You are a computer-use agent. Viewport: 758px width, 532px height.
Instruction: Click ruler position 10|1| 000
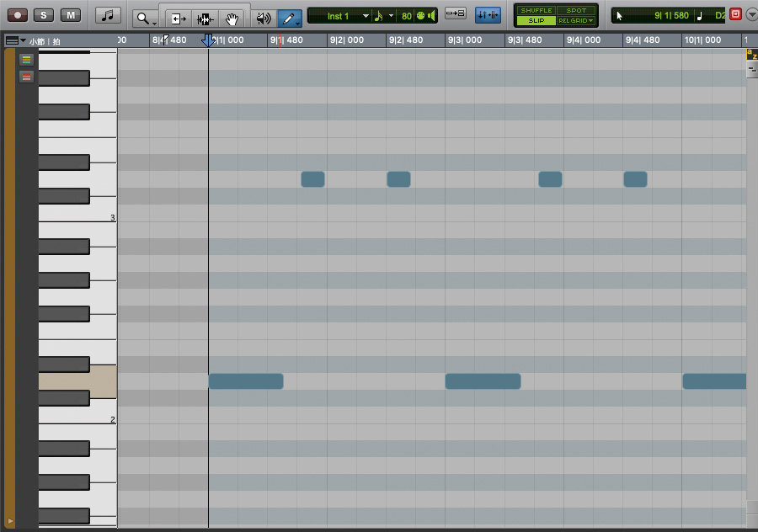pos(702,40)
